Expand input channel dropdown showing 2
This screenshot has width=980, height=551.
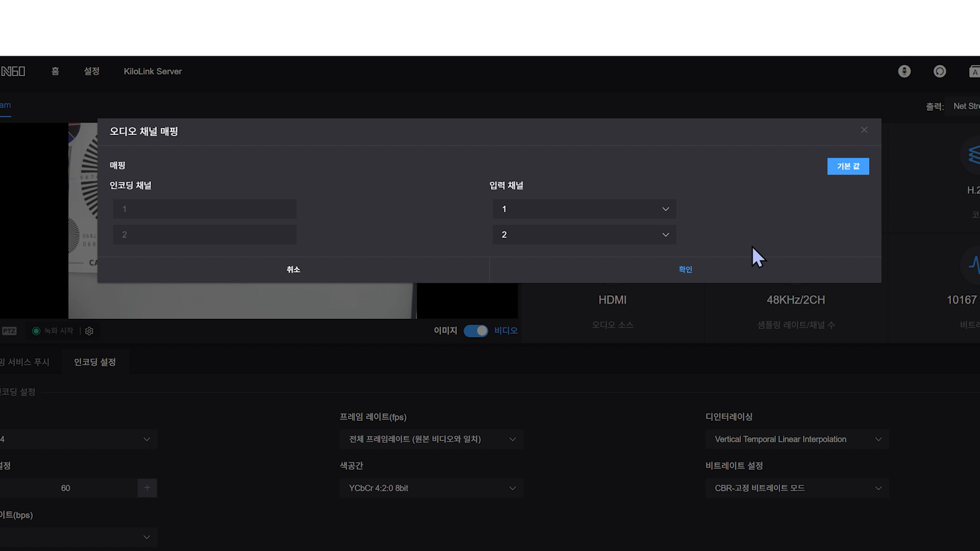pos(584,235)
